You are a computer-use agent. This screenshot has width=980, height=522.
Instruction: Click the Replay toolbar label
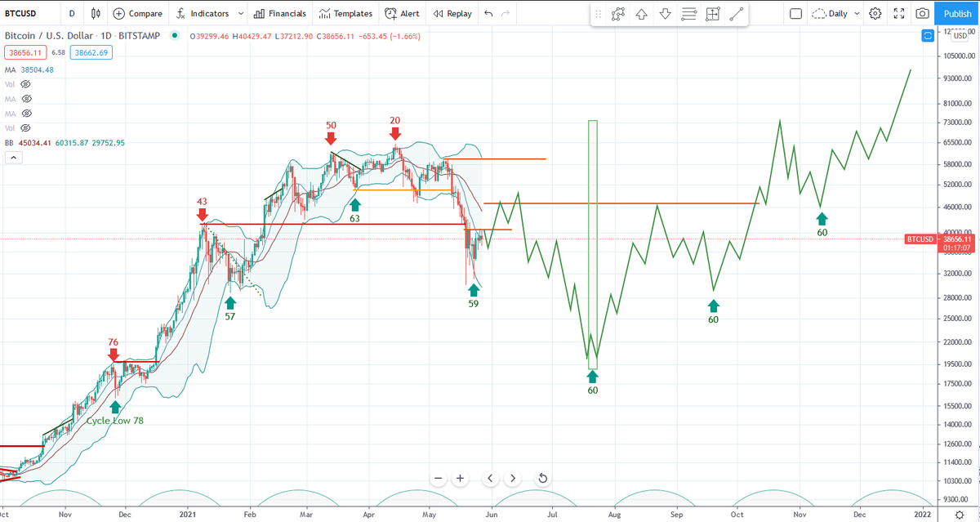pyautogui.click(x=460, y=14)
